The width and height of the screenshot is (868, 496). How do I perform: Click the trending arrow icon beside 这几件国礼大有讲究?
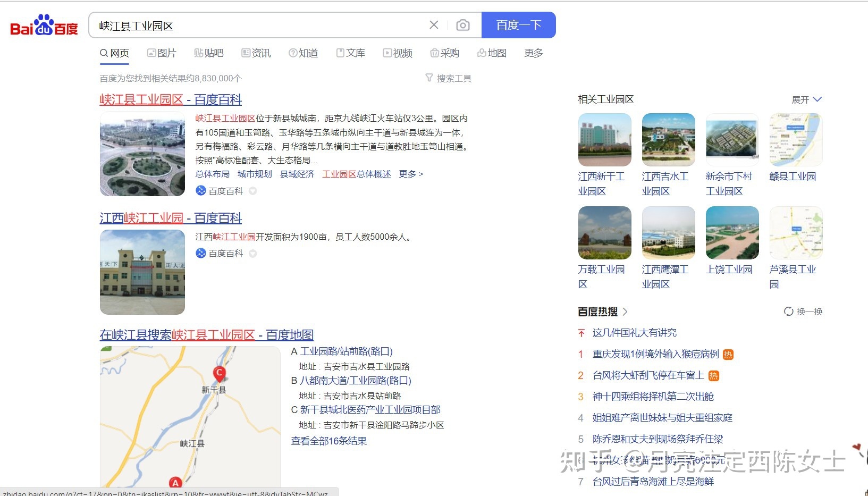pos(580,332)
